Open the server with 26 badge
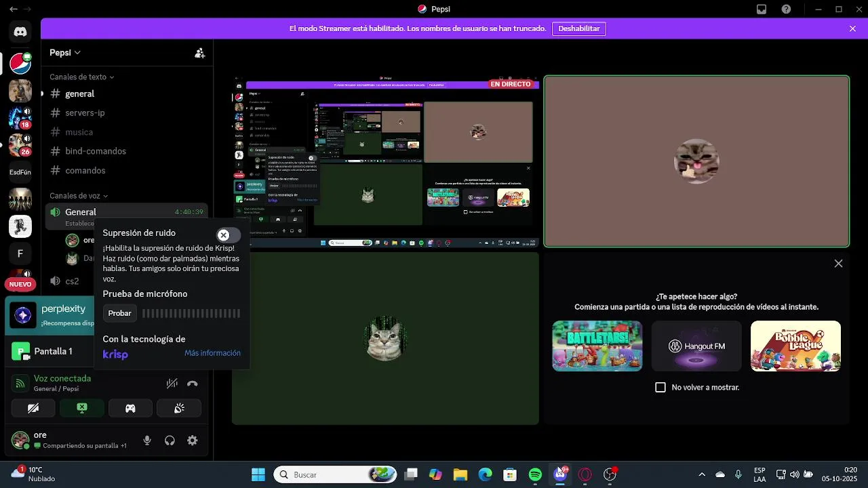This screenshot has width=868, height=488. click(x=20, y=144)
